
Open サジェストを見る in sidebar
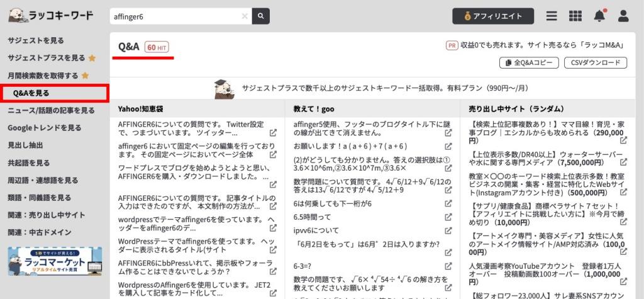pyautogui.click(x=36, y=40)
